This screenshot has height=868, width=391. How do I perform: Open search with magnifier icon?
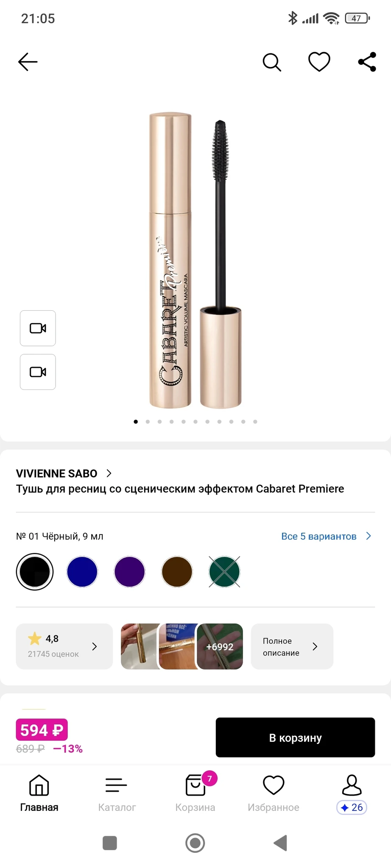pyautogui.click(x=272, y=62)
